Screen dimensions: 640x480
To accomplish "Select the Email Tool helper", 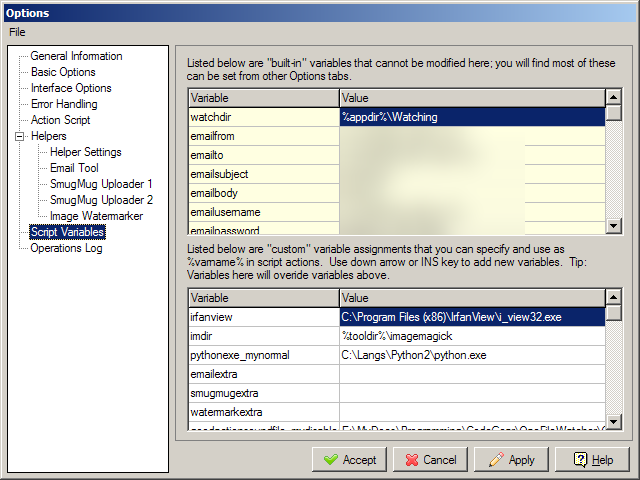I will coord(74,168).
